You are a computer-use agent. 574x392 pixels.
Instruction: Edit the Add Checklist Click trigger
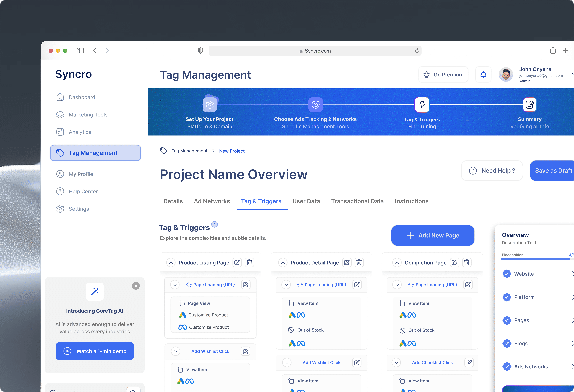click(469, 362)
